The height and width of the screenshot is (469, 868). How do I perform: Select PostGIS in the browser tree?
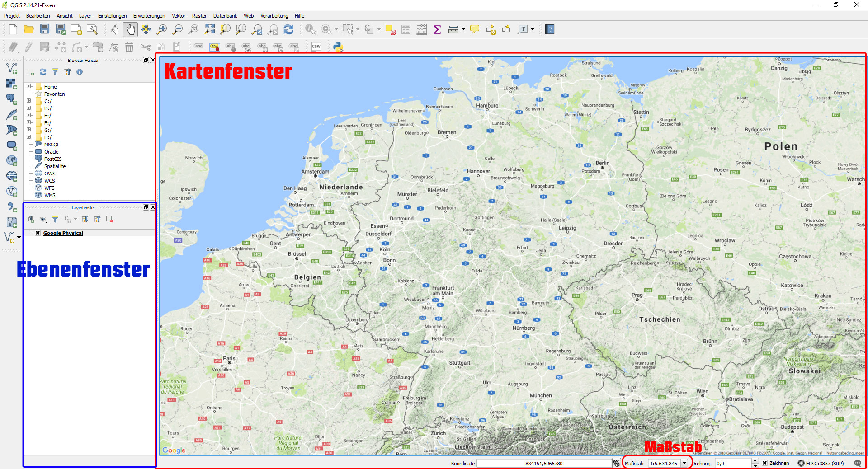pyautogui.click(x=53, y=159)
